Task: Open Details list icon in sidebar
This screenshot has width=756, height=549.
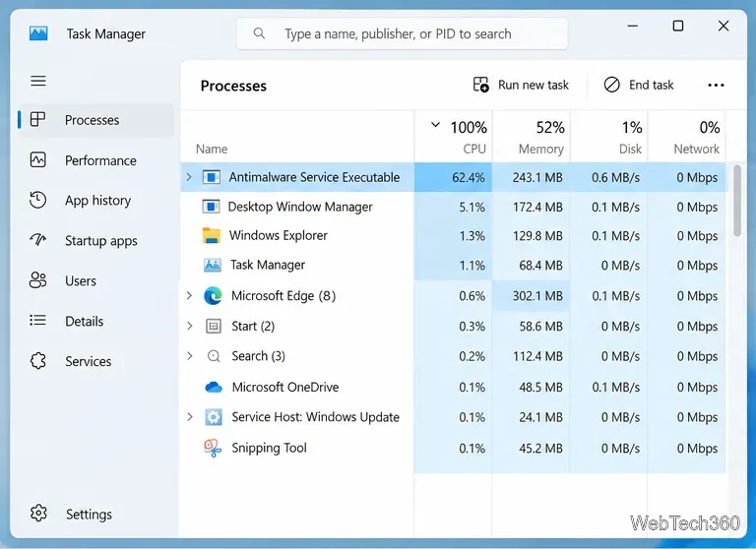Action: pos(37,321)
